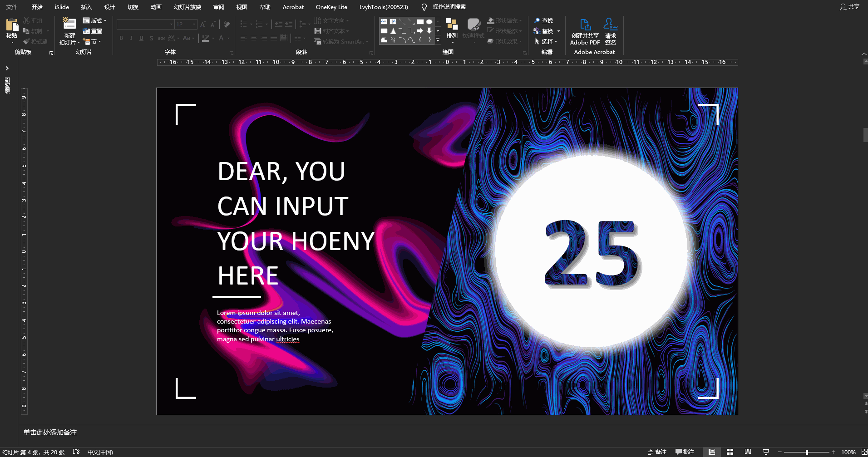Click the Paste (粘贴) clipboard icon
Viewport: 868px width, 457px height.
pyautogui.click(x=12, y=25)
